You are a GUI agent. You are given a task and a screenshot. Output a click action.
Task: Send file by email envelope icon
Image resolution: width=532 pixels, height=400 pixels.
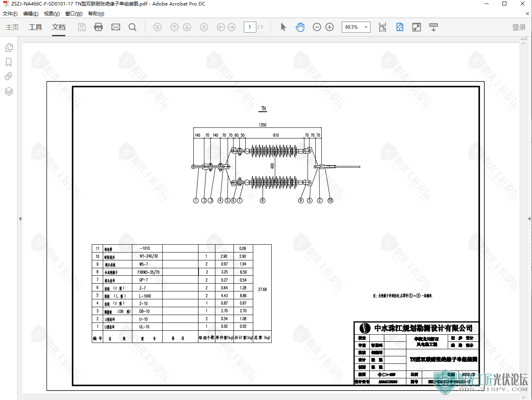point(116,27)
